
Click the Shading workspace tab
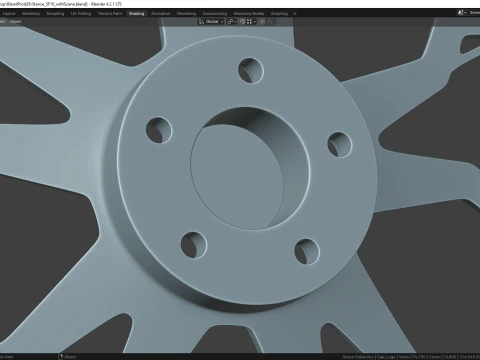(x=136, y=13)
